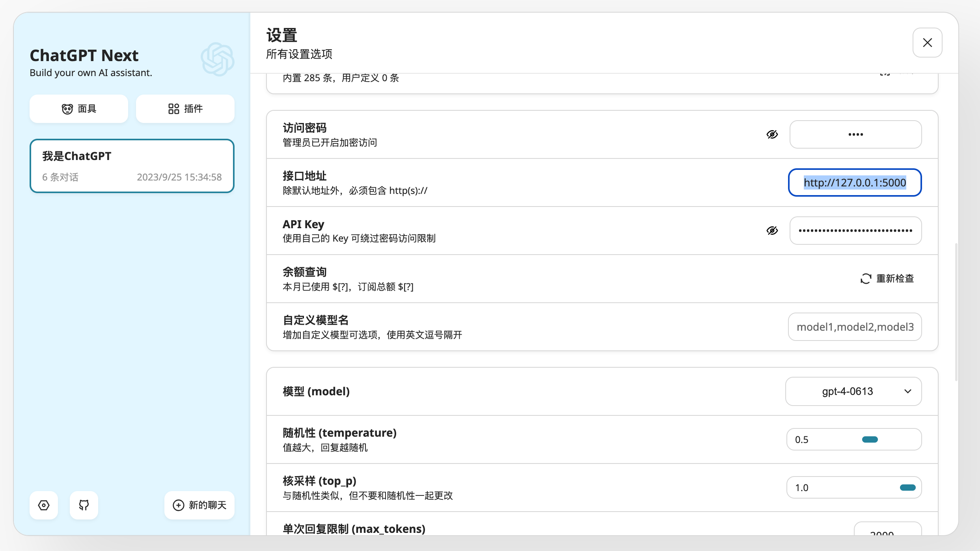
Task: Open the GitHub icon link
Action: coord(84,505)
